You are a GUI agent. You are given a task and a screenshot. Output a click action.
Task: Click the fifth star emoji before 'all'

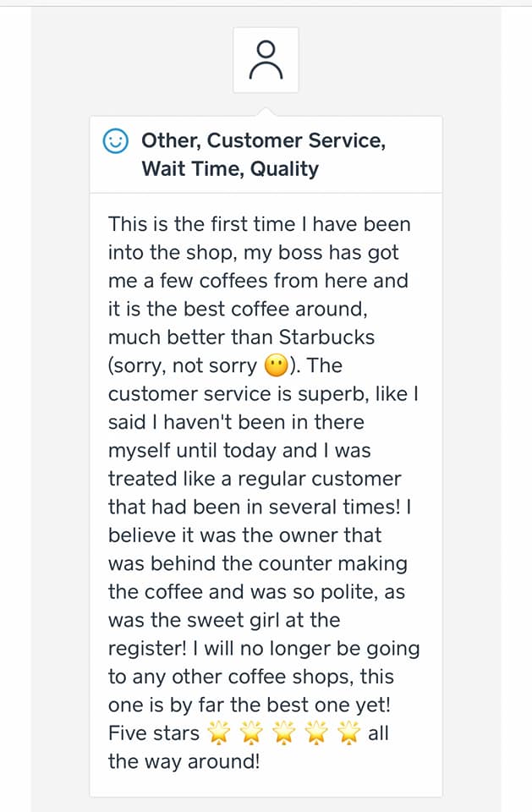pos(349,733)
